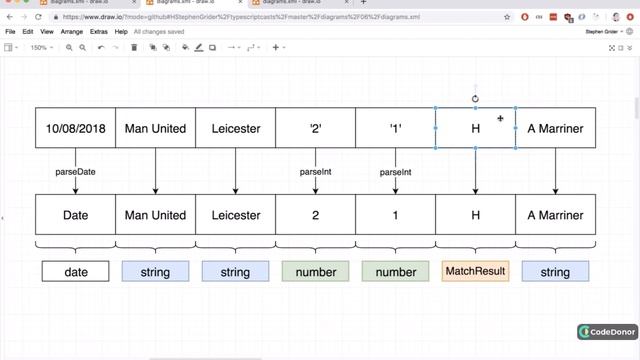This screenshot has width=640, height=360.
Task: Open the View menu
Action: coord(47,31)
